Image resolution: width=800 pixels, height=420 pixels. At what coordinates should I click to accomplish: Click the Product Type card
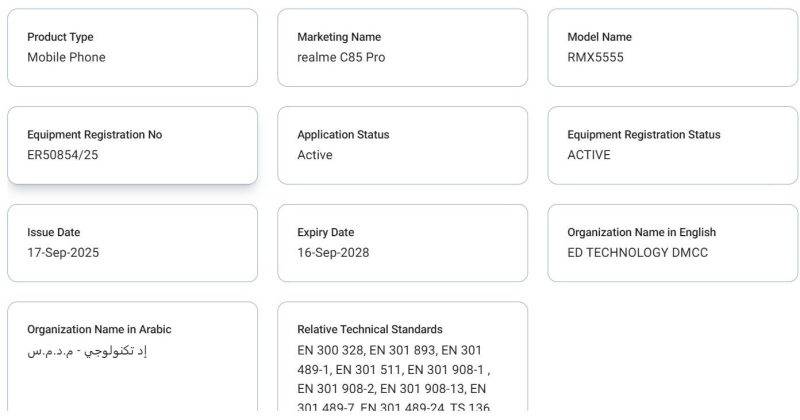tap(132, 47)
